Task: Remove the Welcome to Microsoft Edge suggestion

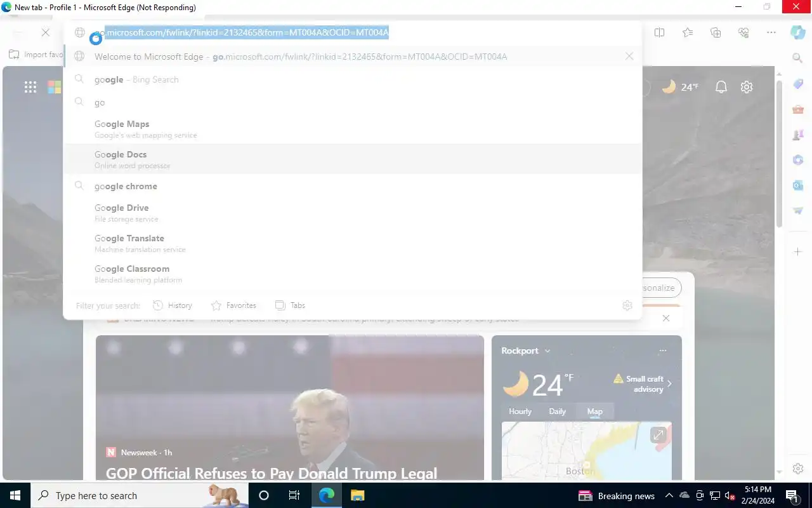Action: pyautogui.click(x=629, y=57)
